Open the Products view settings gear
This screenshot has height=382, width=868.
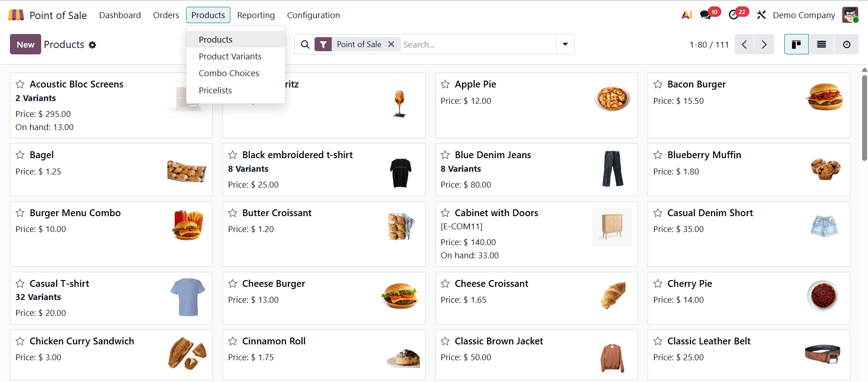click(x=92, y=44)
